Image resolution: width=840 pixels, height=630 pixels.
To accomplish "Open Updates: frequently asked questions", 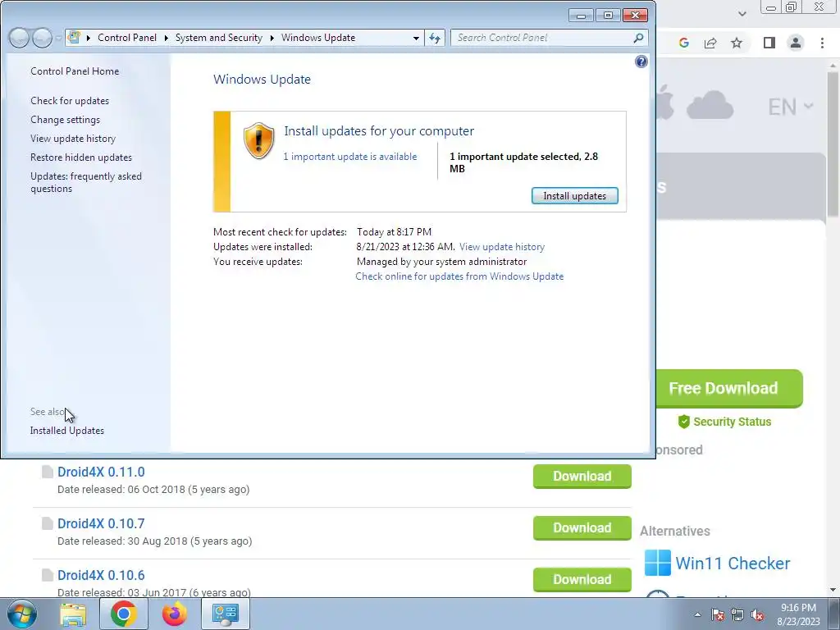I will pyautogui.click(x=85, y=182).
